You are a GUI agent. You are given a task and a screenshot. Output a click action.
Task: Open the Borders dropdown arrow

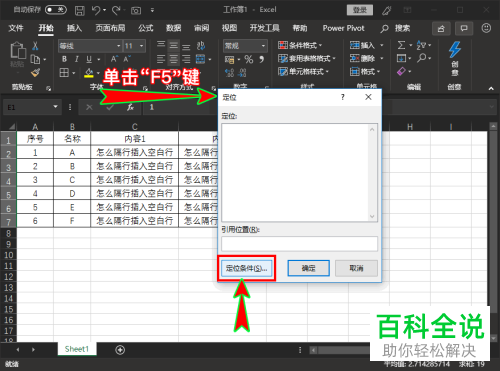coord(74,73)
